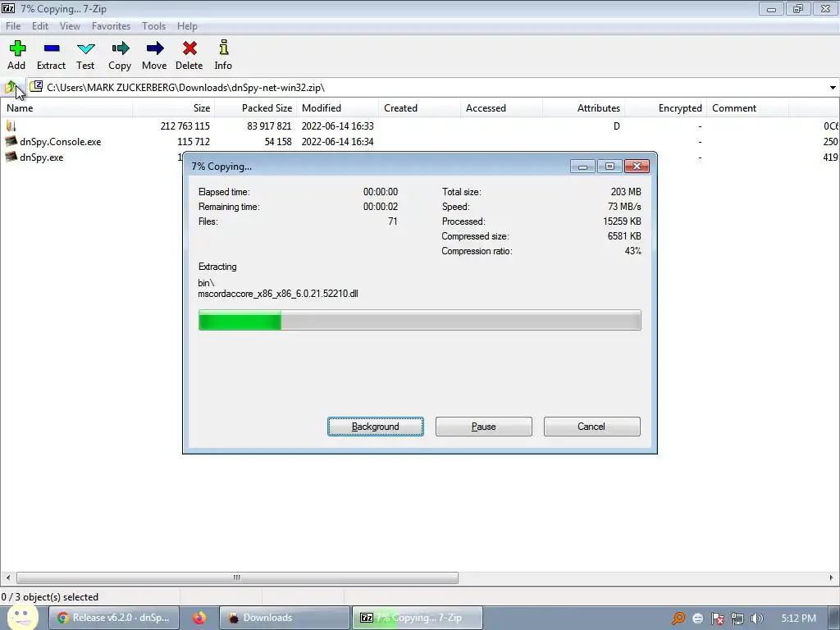Go up one folder level icon
Screen dimensions: 840x630
coord(10,87)
